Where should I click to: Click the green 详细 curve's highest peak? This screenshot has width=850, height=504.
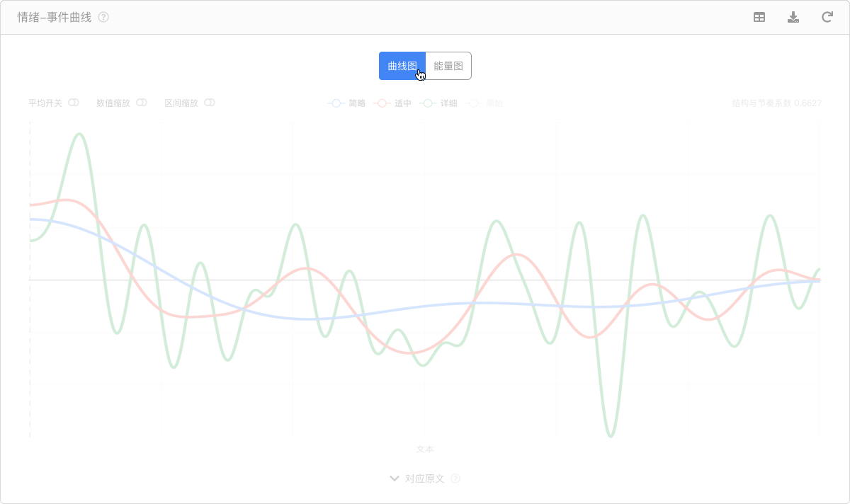80,134
